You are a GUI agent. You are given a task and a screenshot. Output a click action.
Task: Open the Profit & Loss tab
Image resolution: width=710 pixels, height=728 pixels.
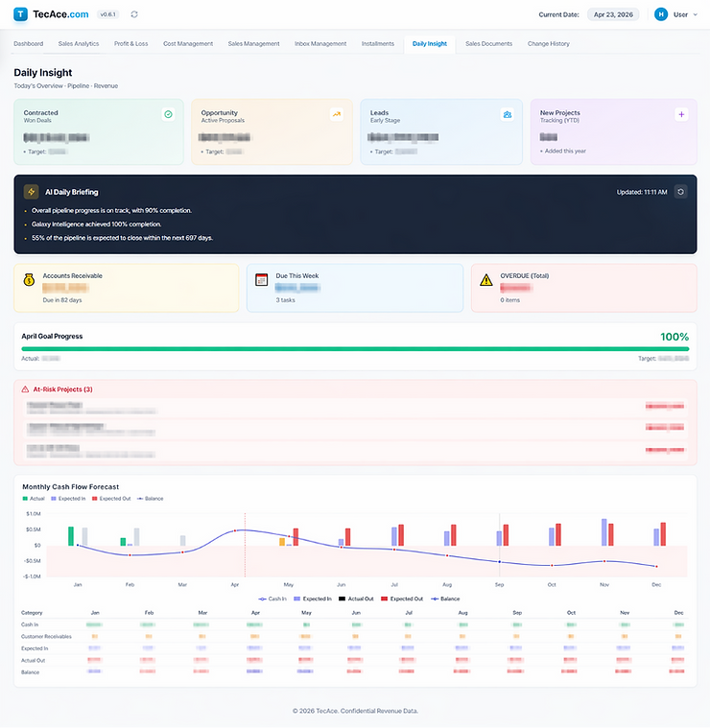pyautogui.click(x=130, y=44)
